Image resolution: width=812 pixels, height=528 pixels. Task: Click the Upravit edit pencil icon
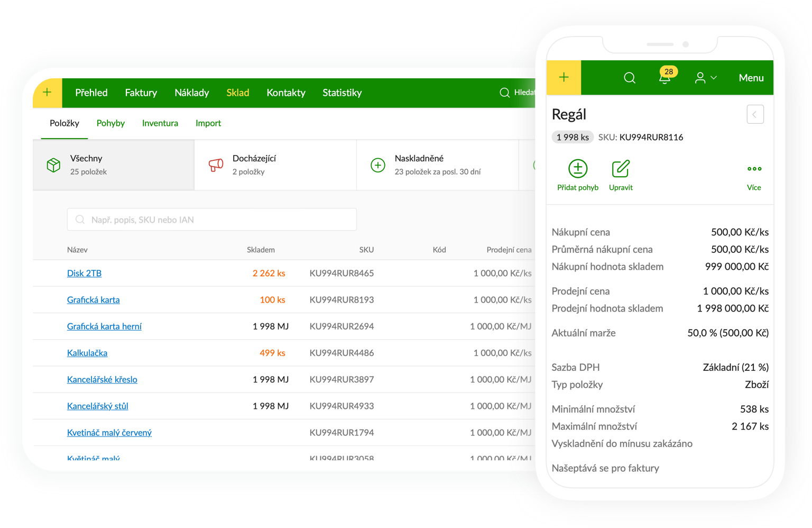620,169
